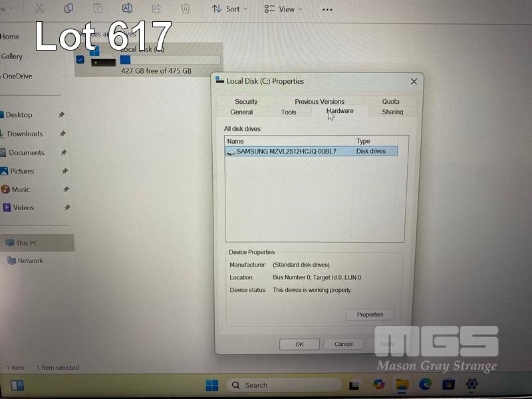Click the Copy icon in Explorer toolbar
Screen dimensions: 532x399
pos(68,8)
